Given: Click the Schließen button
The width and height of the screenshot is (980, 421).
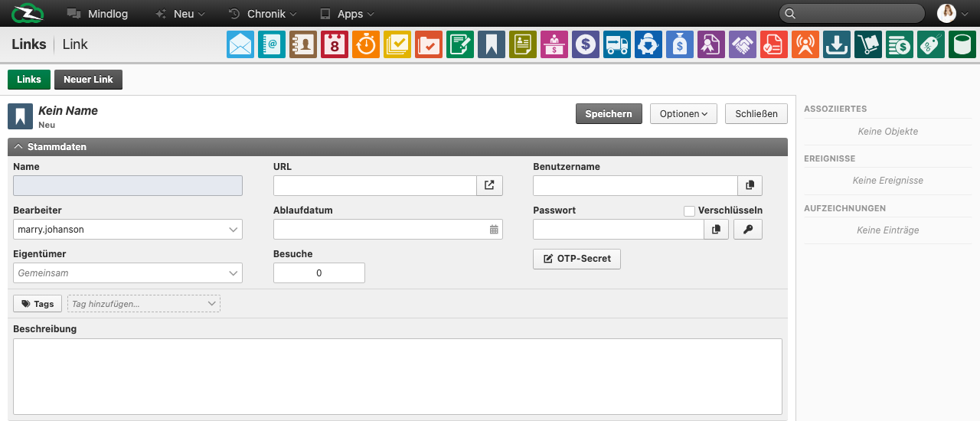Looking at the screenshot, I should tap(756, 113).
